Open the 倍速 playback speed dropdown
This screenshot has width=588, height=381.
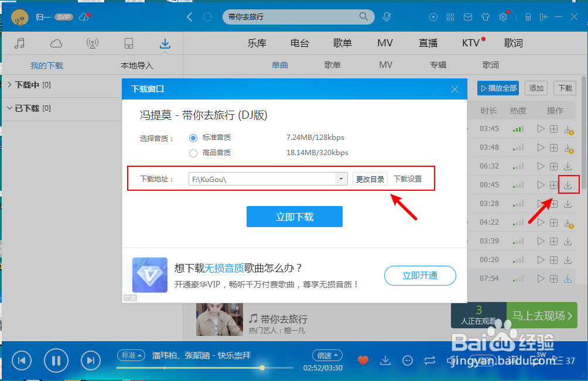(x=327, y=355)
